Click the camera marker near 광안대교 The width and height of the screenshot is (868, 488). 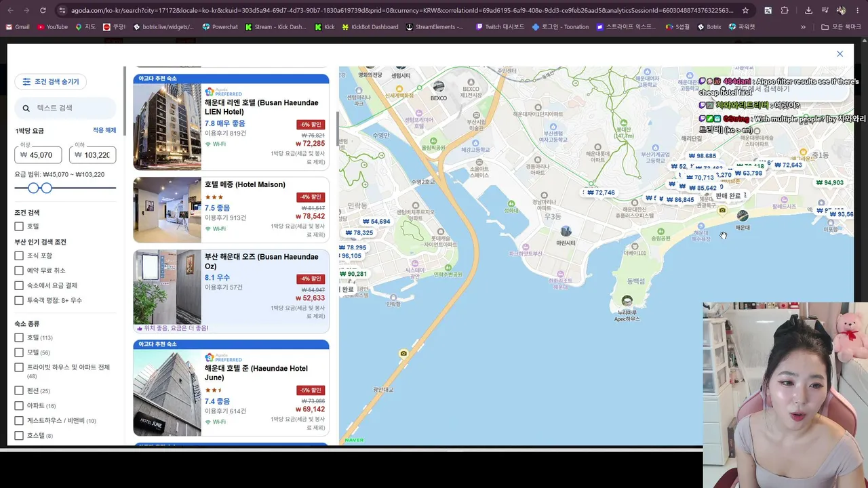[403, 353]
